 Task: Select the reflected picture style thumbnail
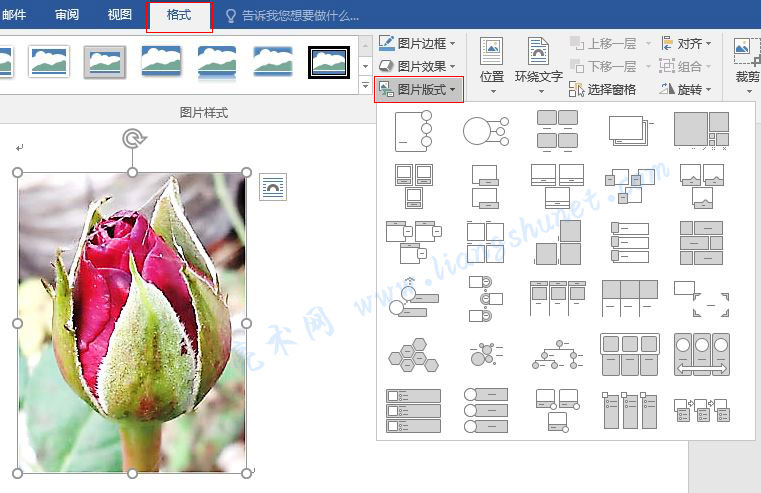(x=216, y=62)
